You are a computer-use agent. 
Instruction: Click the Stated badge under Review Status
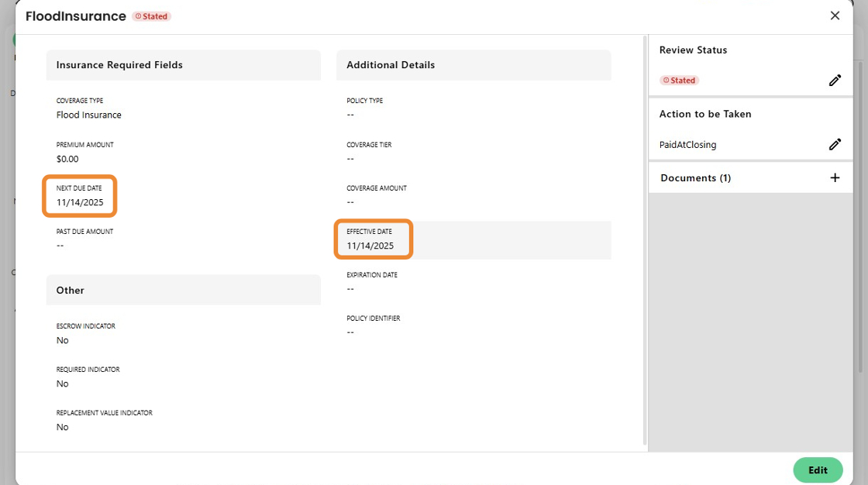[679, 81]
